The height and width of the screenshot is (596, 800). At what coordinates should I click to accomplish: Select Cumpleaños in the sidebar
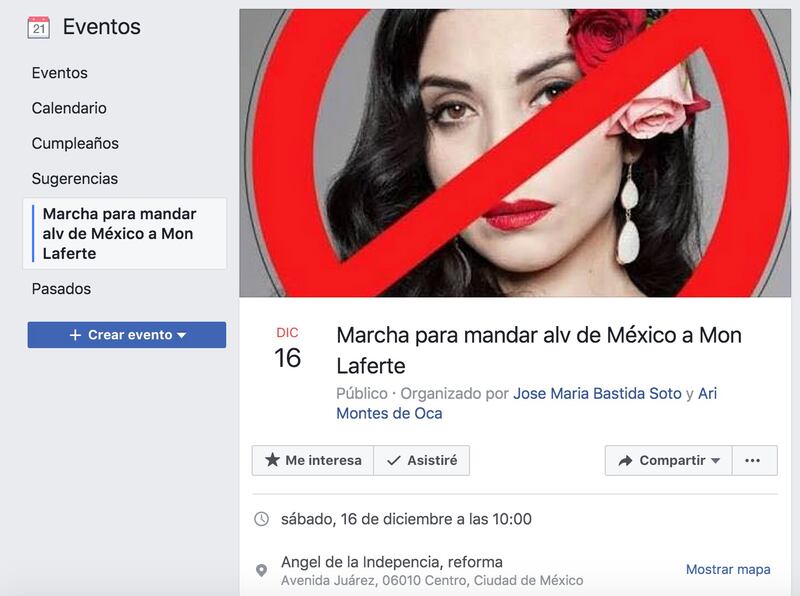(75, 143)
